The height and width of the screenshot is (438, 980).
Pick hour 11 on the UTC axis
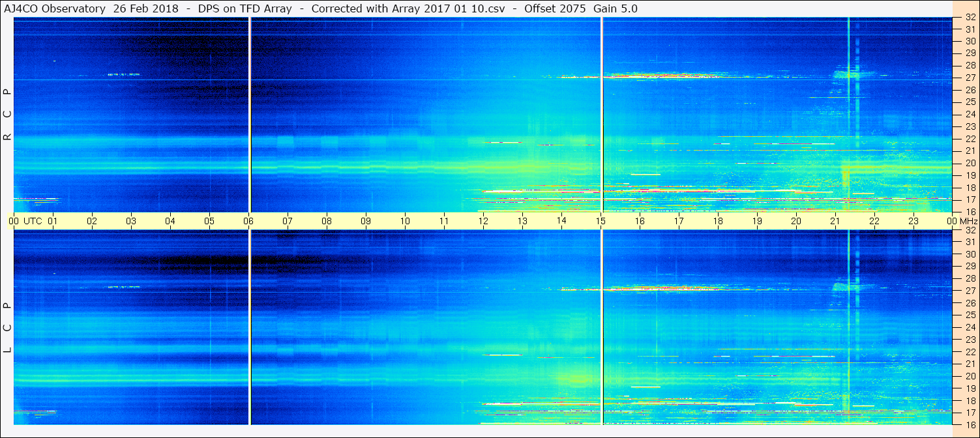(444, 221)
